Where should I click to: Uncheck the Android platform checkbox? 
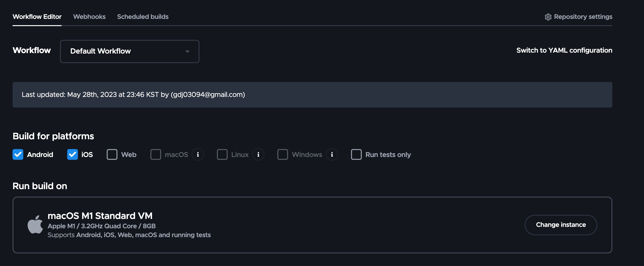[x=18, y=154]
